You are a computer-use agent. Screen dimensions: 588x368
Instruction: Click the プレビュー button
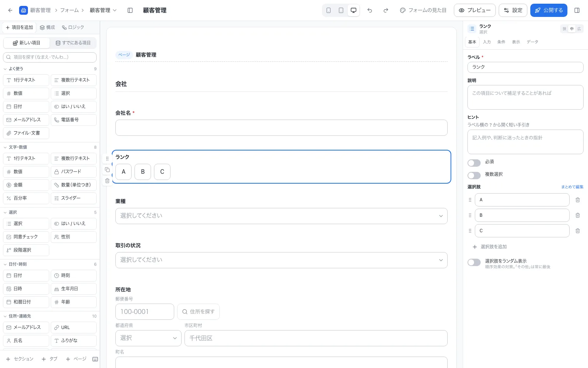coord(475,10)
